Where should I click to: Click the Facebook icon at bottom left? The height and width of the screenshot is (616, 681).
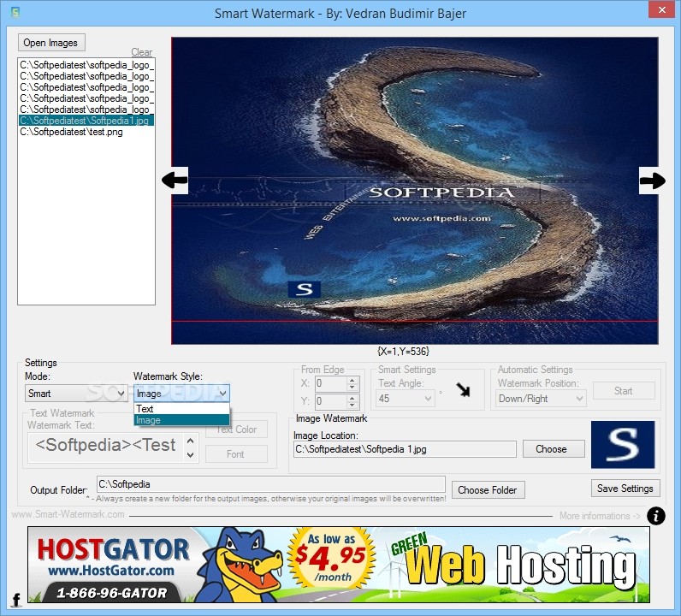[16, 600]
